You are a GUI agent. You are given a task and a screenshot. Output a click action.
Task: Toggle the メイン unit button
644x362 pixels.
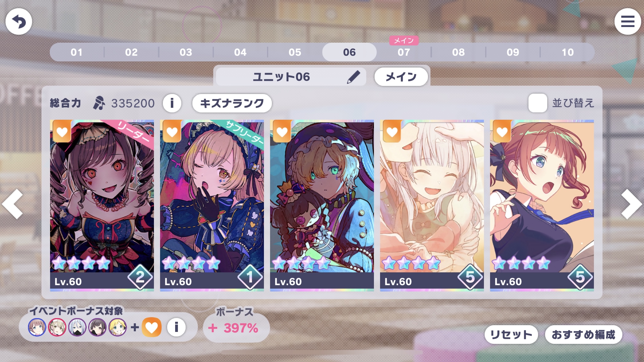[401, 77]
